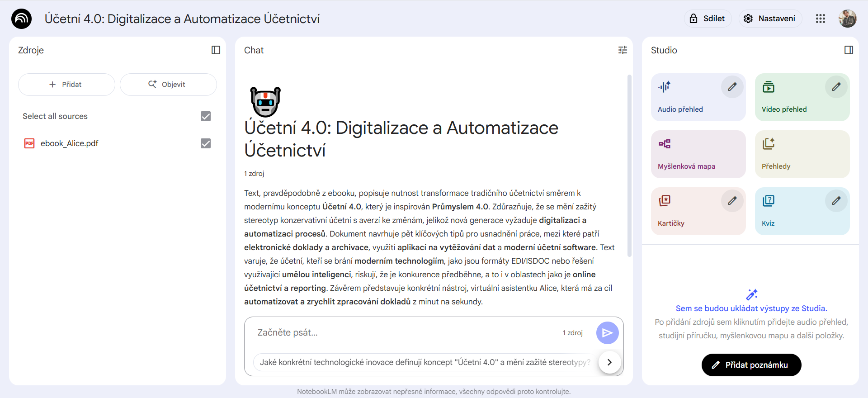The width and height of the screenshot is (868, 398).
Task: Toggle the ebook_Alice.pdf source checkbox
Action: click(x=206, y=143)
